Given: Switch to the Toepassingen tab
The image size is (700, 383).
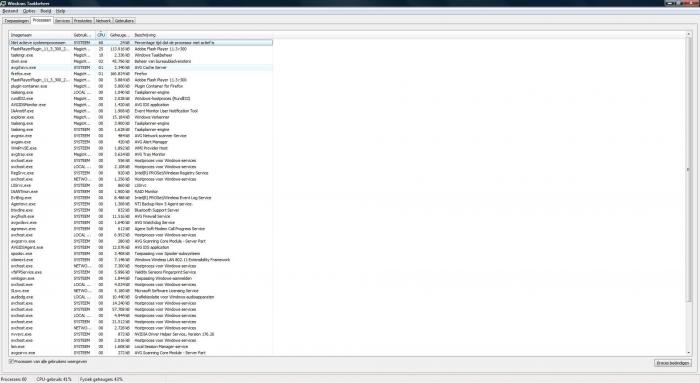Looking at the screenshot, I should (x=17, y=21).
